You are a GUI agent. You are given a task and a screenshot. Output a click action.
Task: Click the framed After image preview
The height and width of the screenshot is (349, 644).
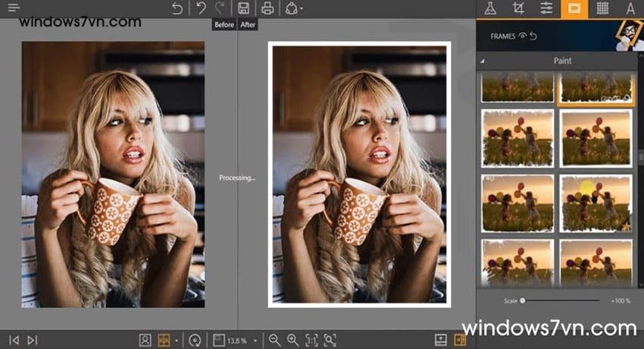click(359, 174)
